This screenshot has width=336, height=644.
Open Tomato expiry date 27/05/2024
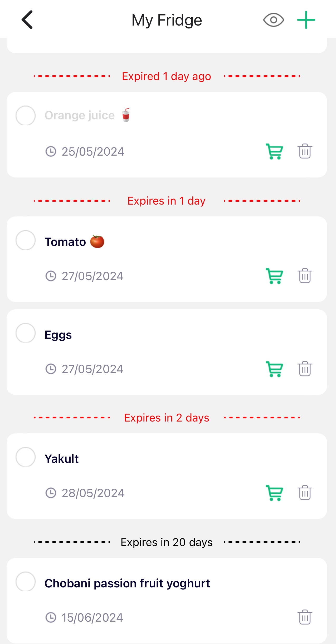pyautogui.click(x=92, y=276)
